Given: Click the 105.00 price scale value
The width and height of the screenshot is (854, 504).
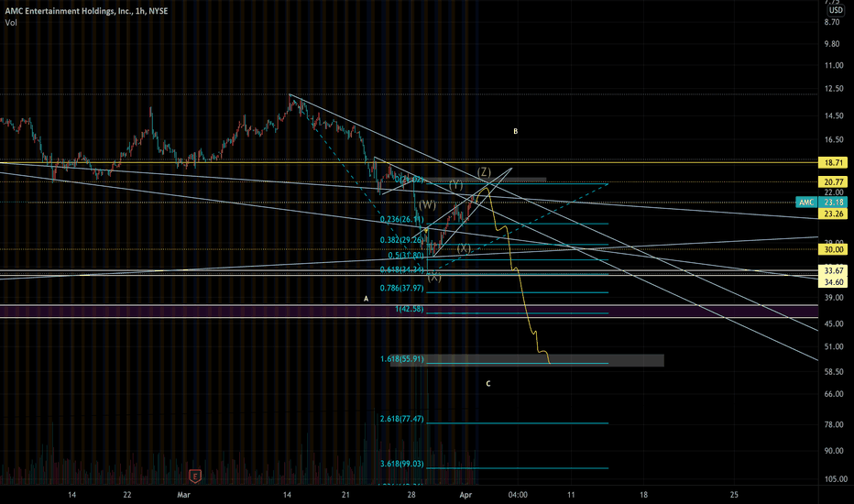Looking at the screenshot, I should [x=836, y=479].
